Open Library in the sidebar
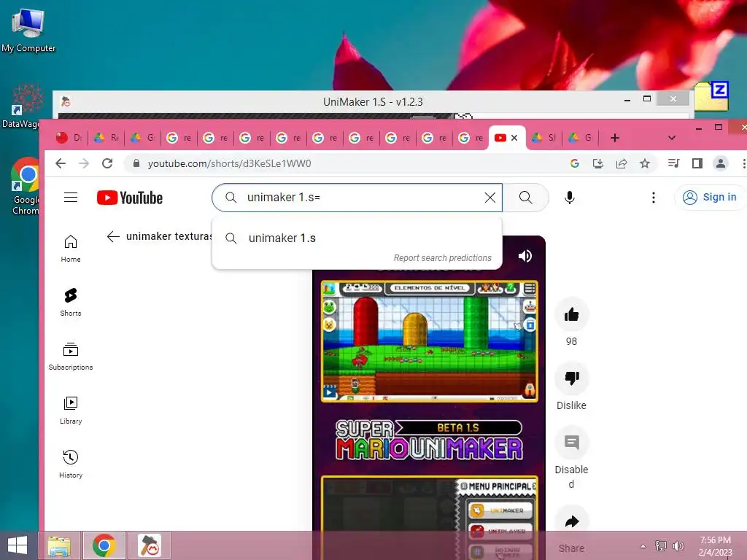 click(71, 410)
